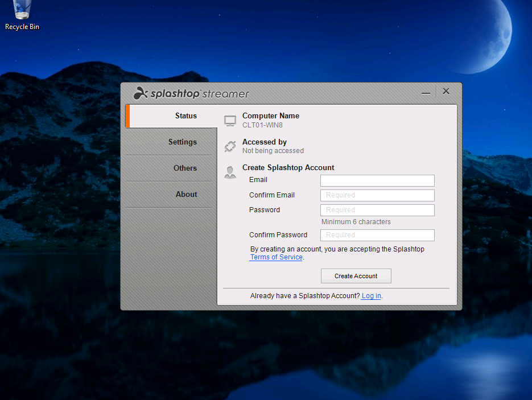Open the Others tab
The width and height of the screenshot is (532, 400).
coord(185,168)
